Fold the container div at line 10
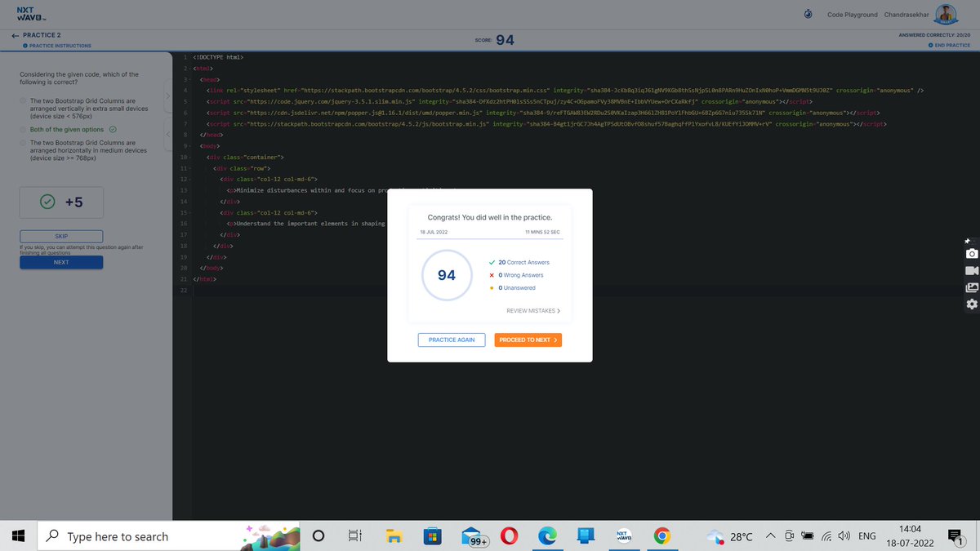This screenshot has width=980, height=551. click(x=189, y=156)
